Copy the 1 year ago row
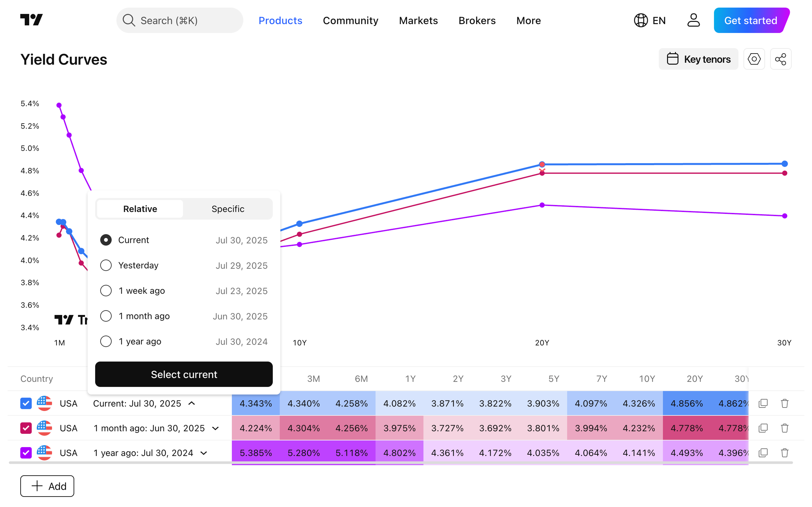 click(x=763, y=453)
